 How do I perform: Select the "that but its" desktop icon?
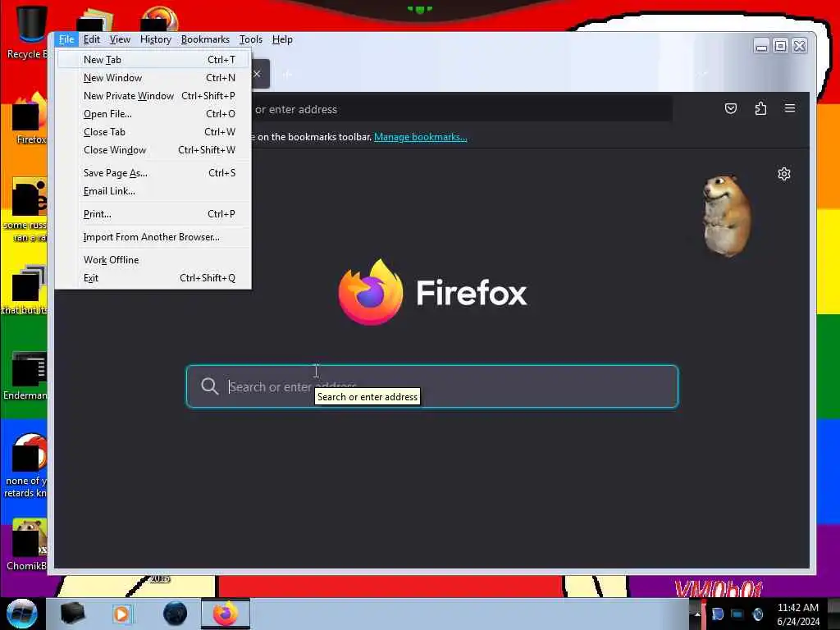pos(25,290)
